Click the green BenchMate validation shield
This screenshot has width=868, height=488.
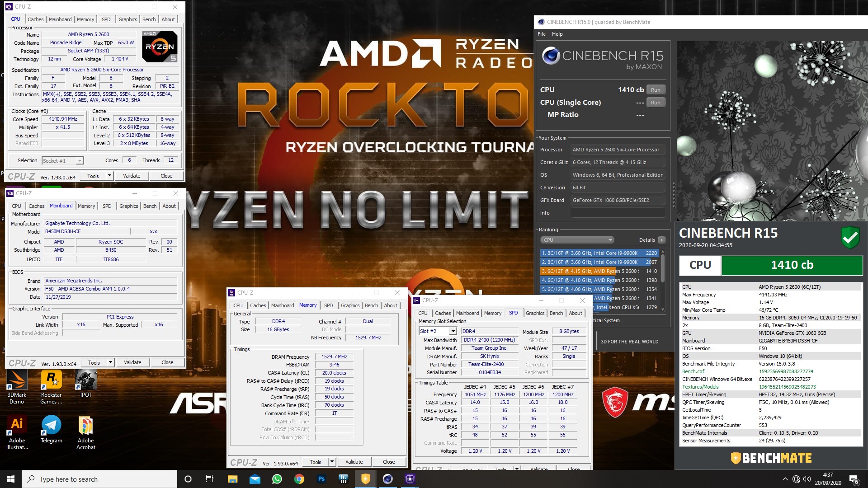pyautogui.click(x=850, y=237)
